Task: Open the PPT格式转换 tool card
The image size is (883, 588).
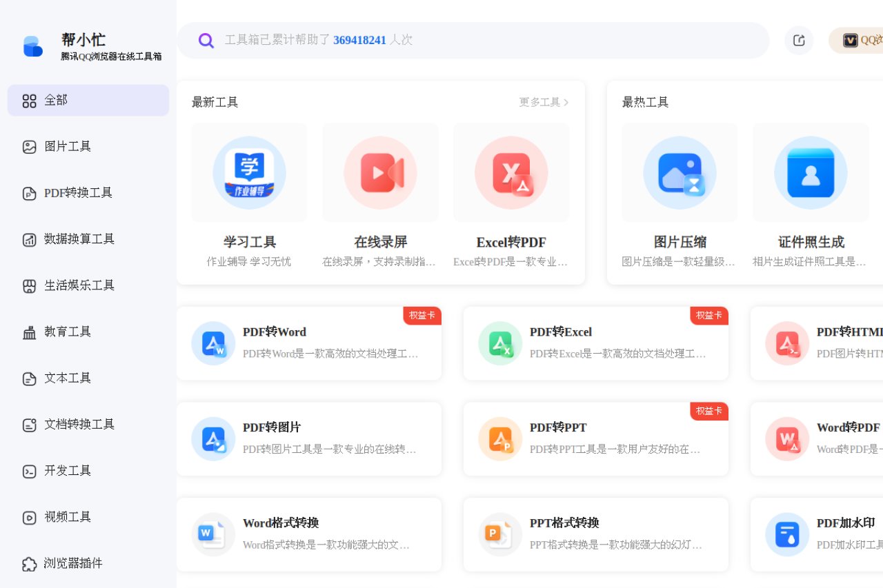Action: (x=596, y=534)
